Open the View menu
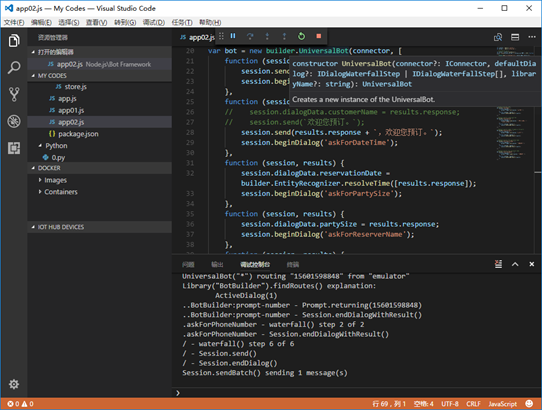The width and height of the screenshot is (542, 410). (96, 22)
